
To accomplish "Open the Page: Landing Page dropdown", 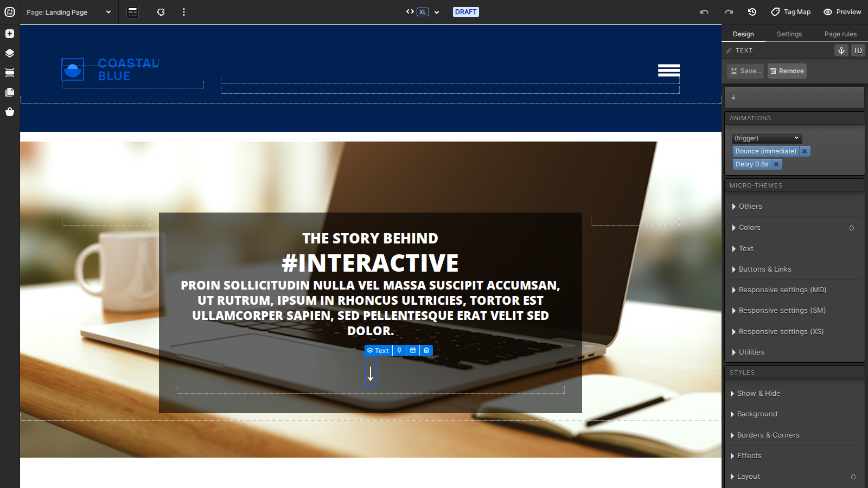I will click(x=69, y=12).
